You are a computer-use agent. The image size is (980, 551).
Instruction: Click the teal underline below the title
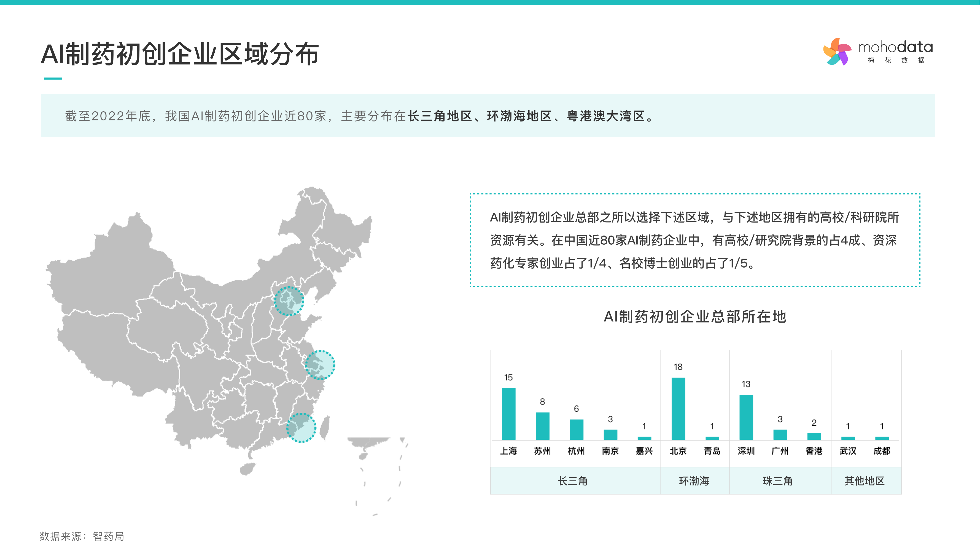53,78
